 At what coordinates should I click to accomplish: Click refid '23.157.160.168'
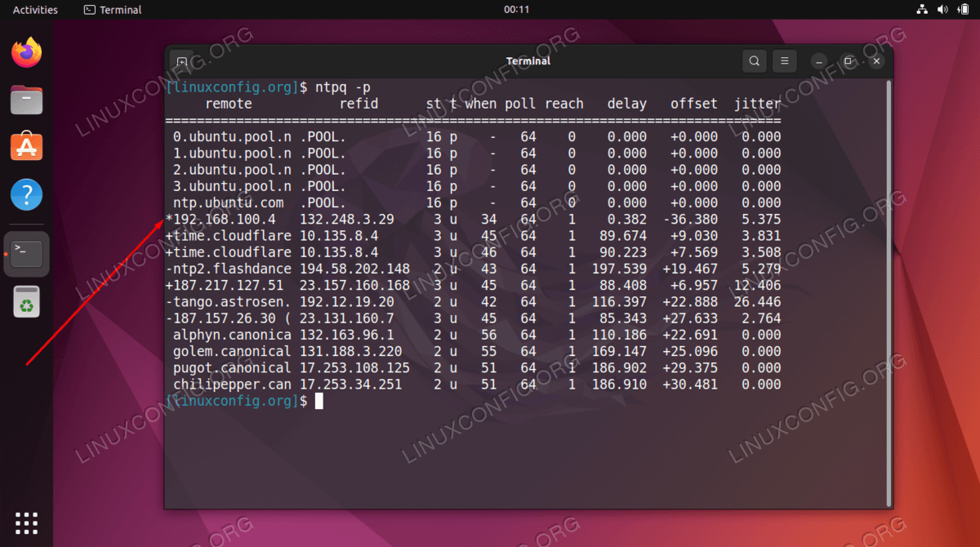click(x=355, y=285)
